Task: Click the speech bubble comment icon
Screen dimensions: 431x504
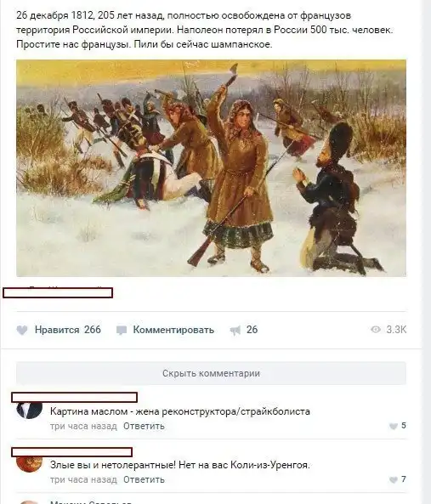Action: click(x=122, y=331)
